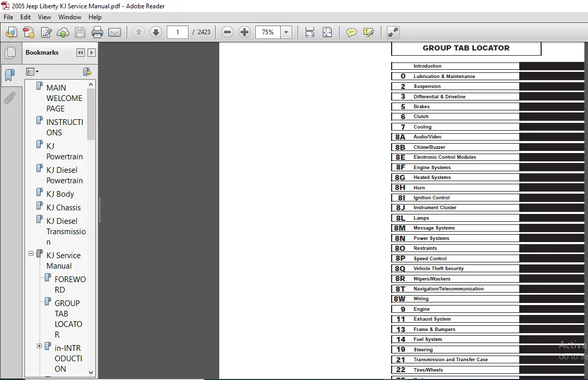Go to next page arrow
Screen dimensions: 588x380
point(156,32)
